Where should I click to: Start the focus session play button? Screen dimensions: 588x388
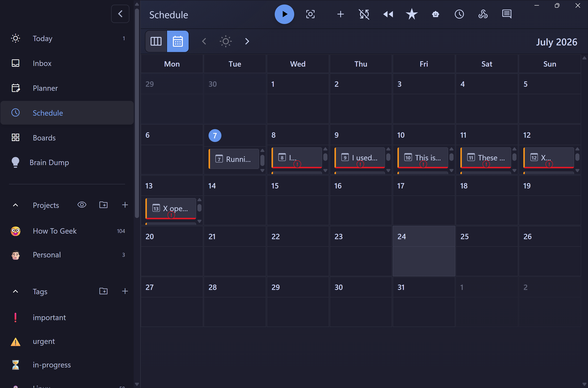pos(284,14)
